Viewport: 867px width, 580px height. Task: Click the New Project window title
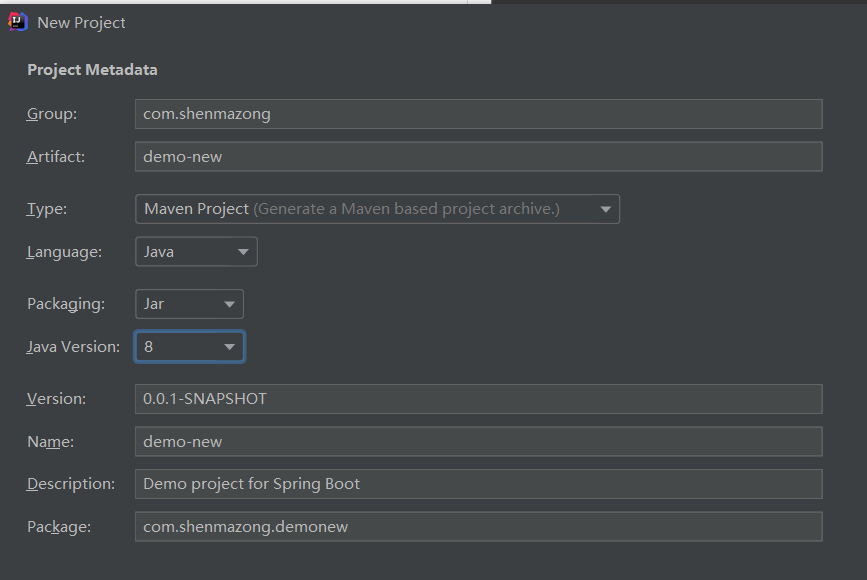point(81,23)
